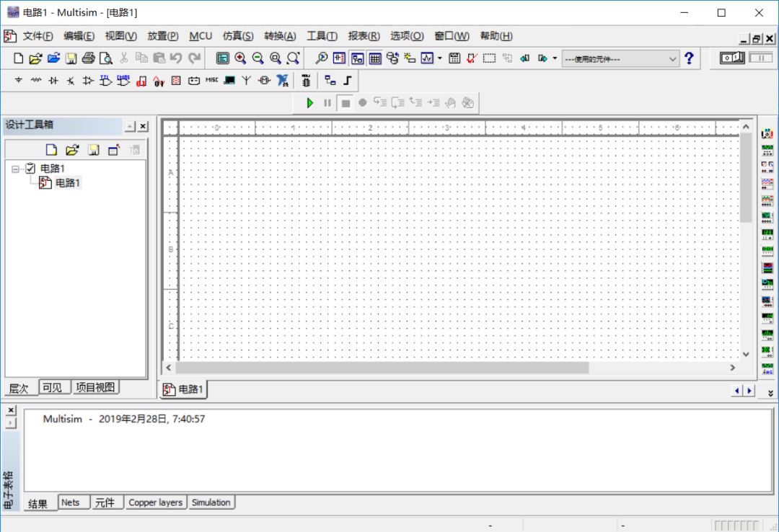Screen dimensions: 779x532
Task: Place a TTL logic component
Action: (x=106, y=80)
